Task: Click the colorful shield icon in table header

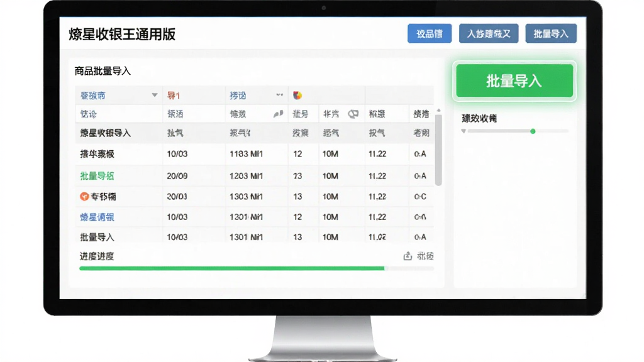Action: pos(297,96)
